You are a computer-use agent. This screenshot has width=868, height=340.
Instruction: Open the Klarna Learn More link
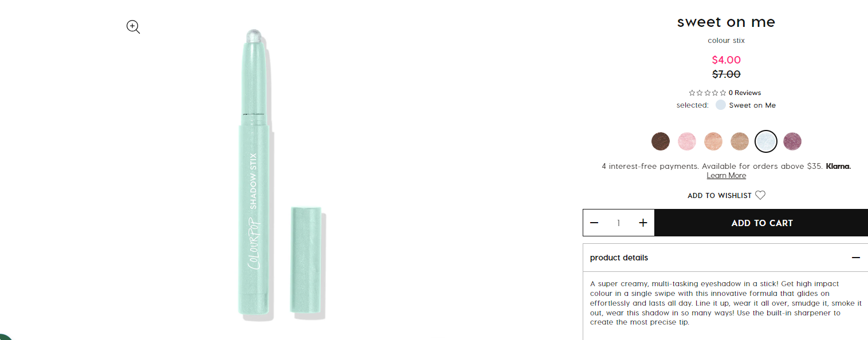[726, 176]
